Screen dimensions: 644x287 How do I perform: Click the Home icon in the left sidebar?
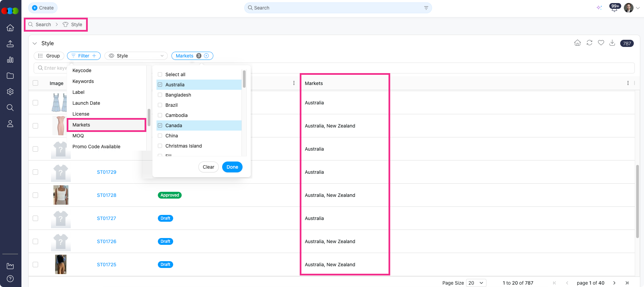[x=10, y=28]
